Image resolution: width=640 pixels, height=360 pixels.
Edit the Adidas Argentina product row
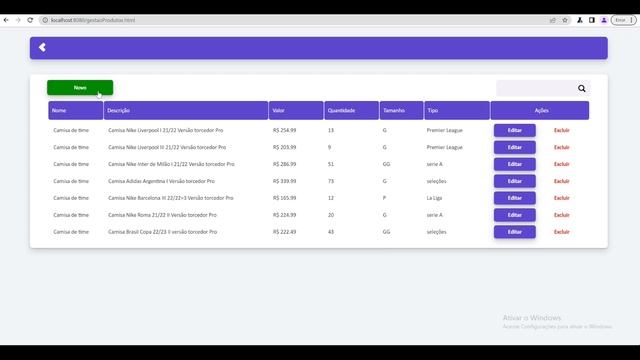(x=515, y=181)
